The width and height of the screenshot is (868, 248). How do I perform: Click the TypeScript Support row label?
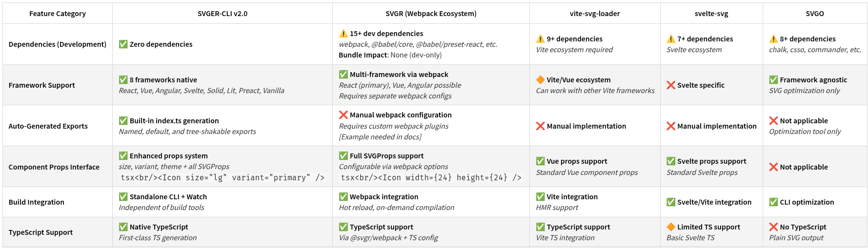[x=40, y=232]
